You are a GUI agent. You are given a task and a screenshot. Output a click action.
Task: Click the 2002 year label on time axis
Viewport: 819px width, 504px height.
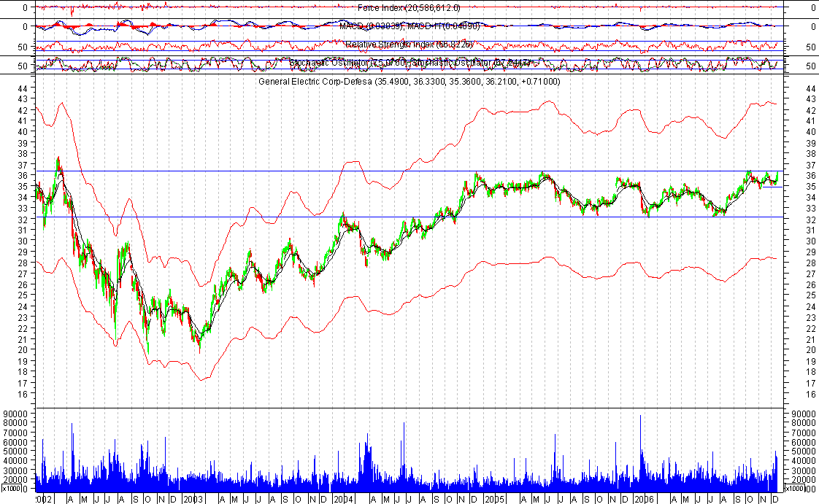point(44,500)
